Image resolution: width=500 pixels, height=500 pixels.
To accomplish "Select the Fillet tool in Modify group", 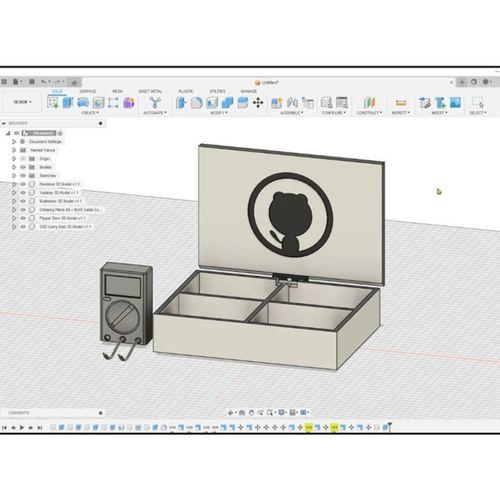I will 197,103.
